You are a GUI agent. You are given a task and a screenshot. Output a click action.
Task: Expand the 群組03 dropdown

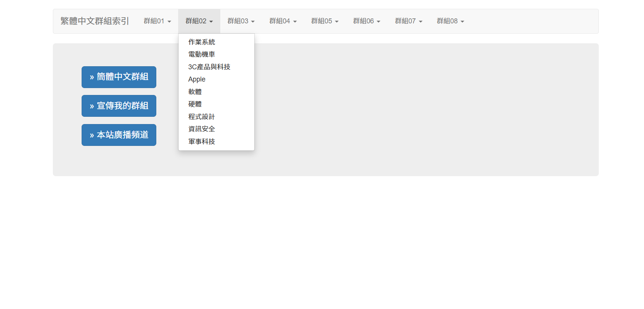(241, 21)
